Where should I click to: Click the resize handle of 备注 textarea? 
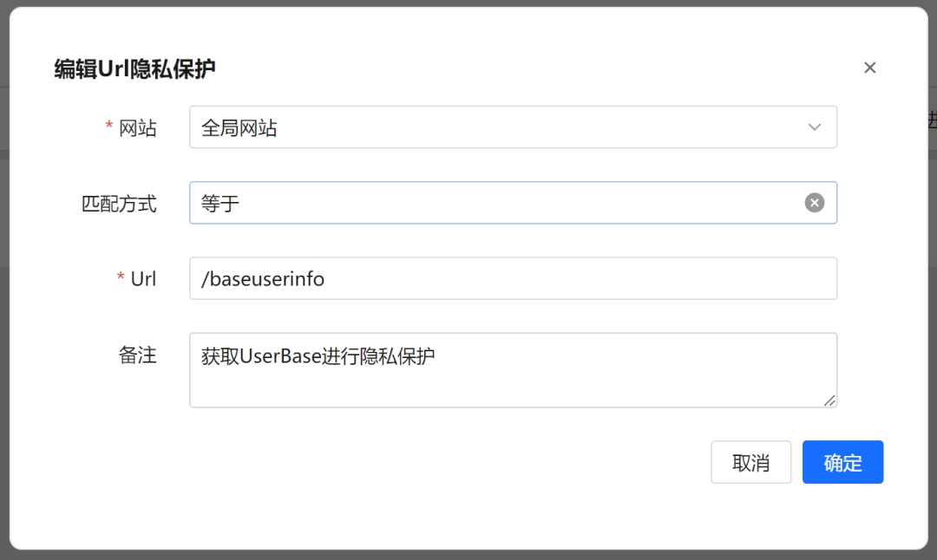point(829,400)
